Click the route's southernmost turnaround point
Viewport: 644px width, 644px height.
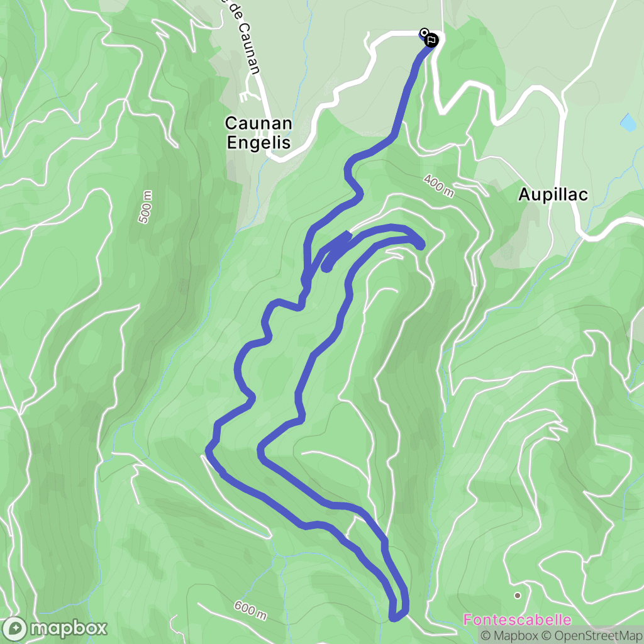tap(394, 616)
